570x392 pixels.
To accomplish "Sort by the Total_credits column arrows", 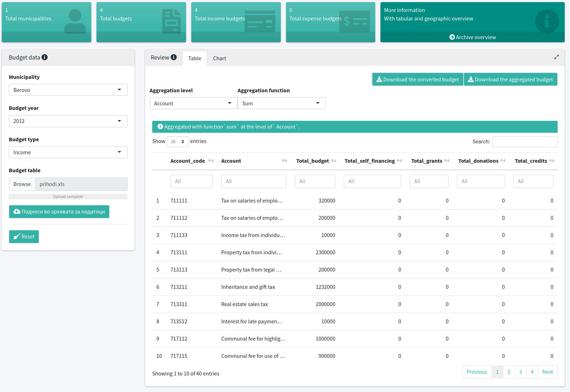I will click(552, 161).
